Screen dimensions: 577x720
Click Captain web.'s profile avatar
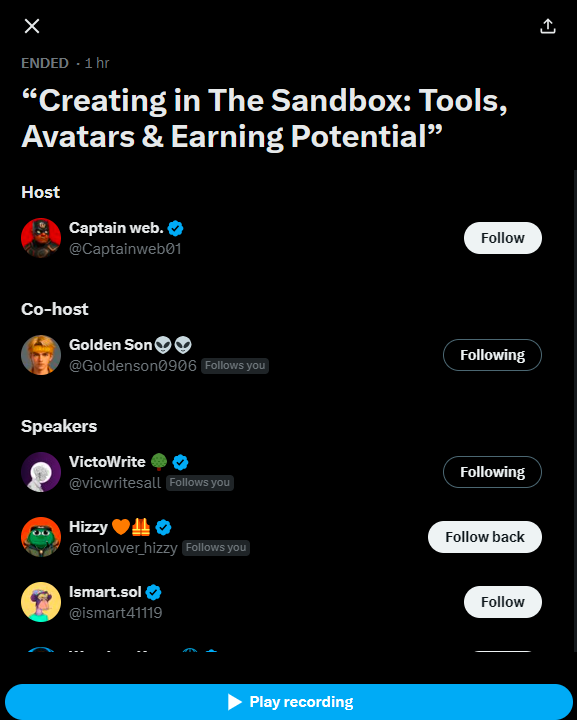click(41, 238)
